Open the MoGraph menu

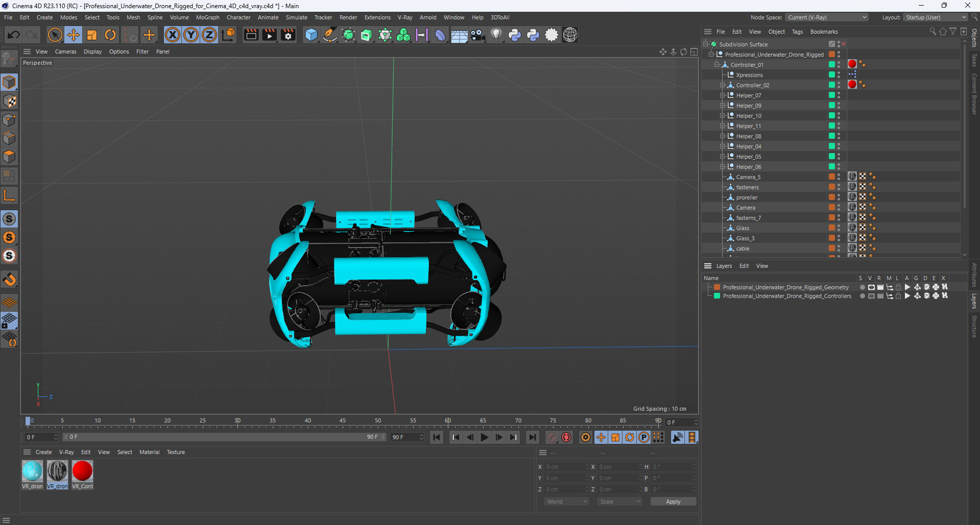(207, 17)
